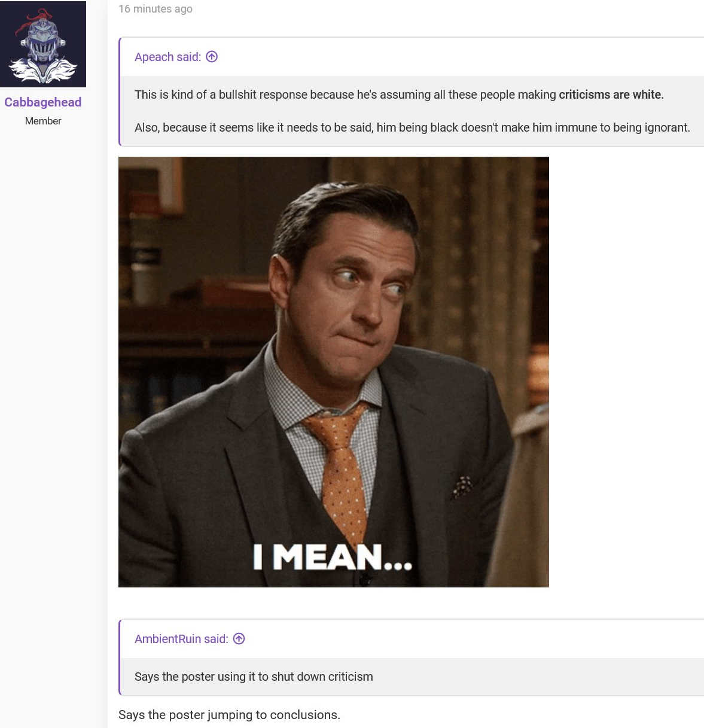Viewport: 704px width, 728px height.
Task: Click the quoted line 'This is kind of a'
Action: pyautogui.click(x=399, y=95)
